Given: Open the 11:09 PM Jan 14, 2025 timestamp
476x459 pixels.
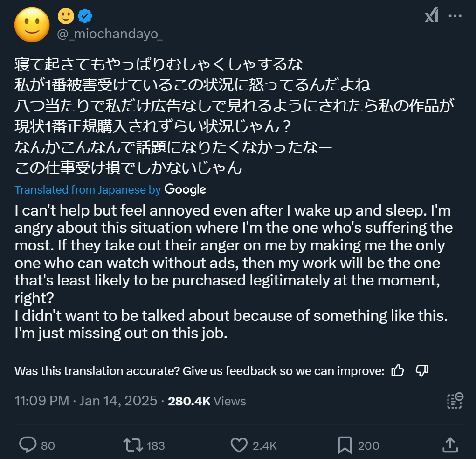Looking at the screenshot, I should (85, 401).
